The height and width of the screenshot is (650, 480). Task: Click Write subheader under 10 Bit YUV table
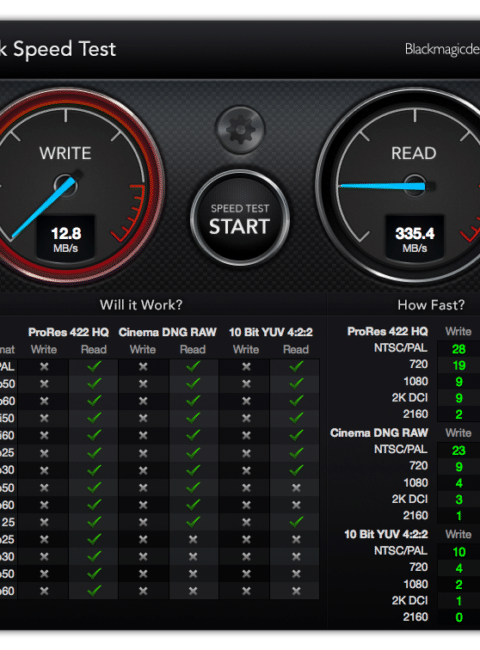246,349
